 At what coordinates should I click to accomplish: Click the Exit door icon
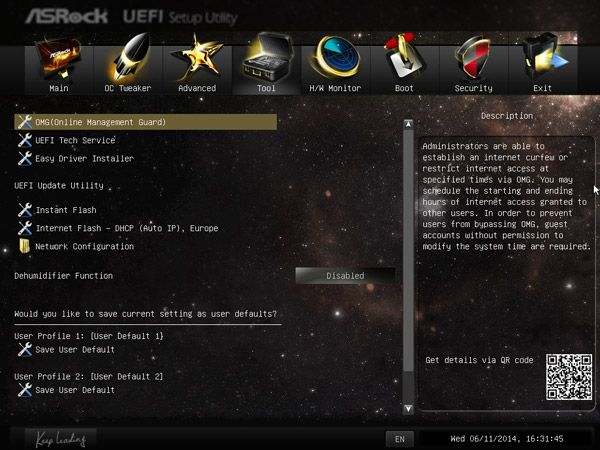click(x=543, y=57)
